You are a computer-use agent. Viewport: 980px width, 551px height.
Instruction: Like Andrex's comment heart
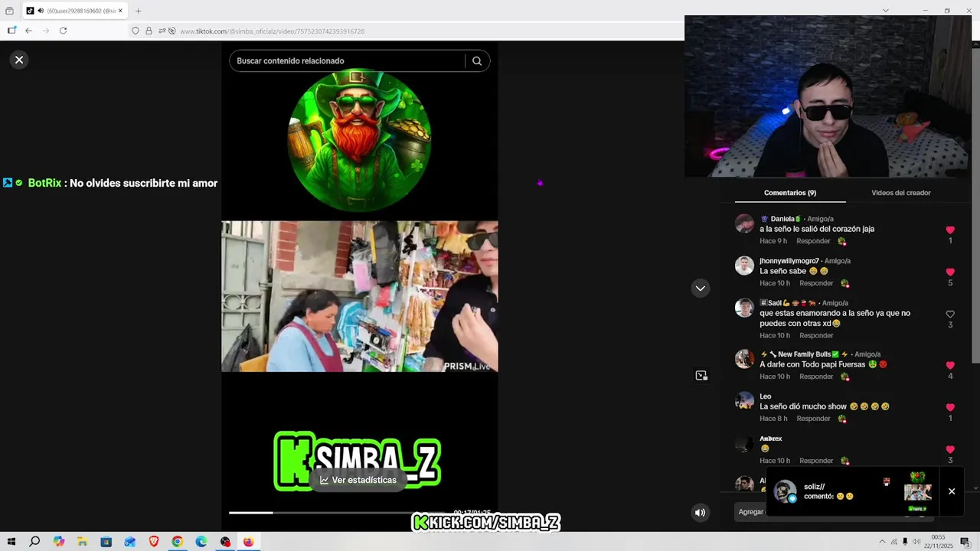[950, 450]
